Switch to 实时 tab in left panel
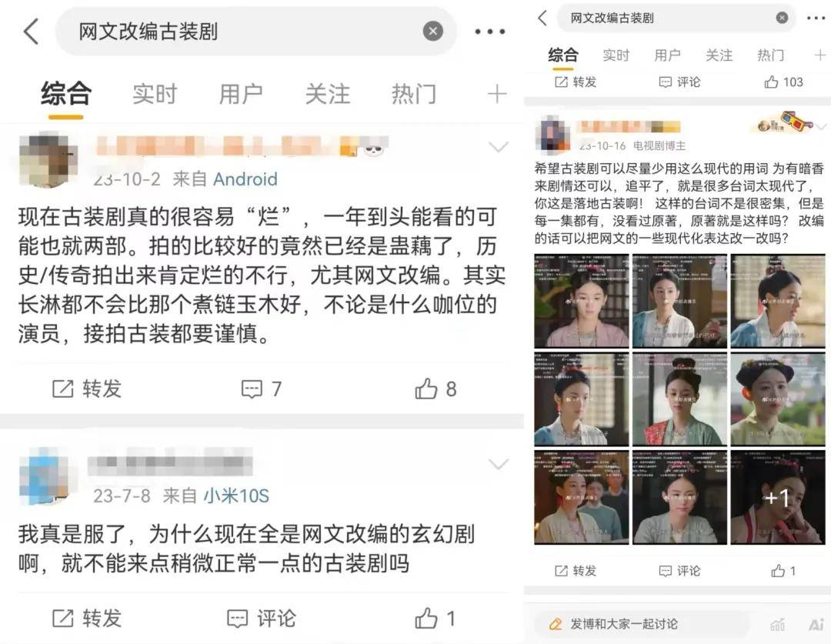The width and height of the screenshot is (831, 644). coord(154,95)
